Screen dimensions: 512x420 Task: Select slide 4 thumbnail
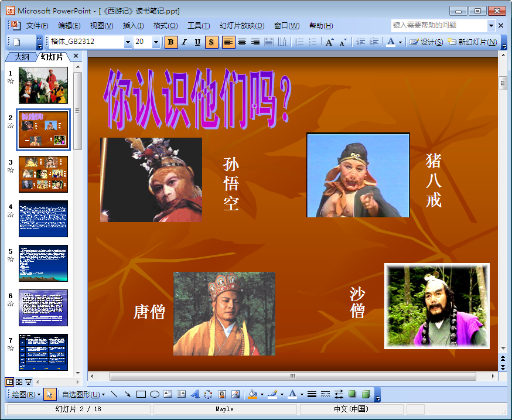pyautogui.click(x=43, y=218)
